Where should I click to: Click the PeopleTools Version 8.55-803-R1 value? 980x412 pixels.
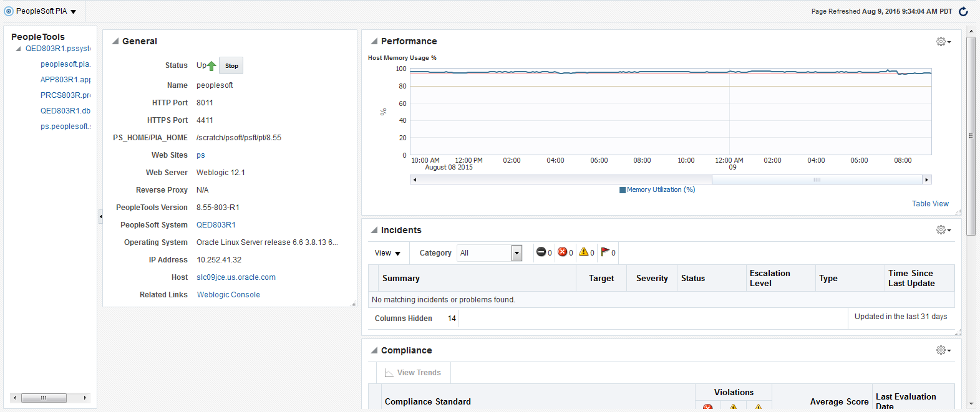(218, 208)
